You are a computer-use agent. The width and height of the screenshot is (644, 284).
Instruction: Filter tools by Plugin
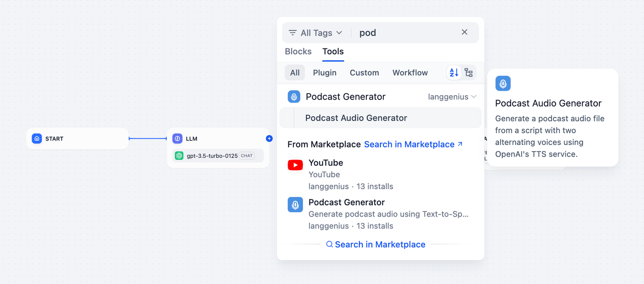[325, 73]
